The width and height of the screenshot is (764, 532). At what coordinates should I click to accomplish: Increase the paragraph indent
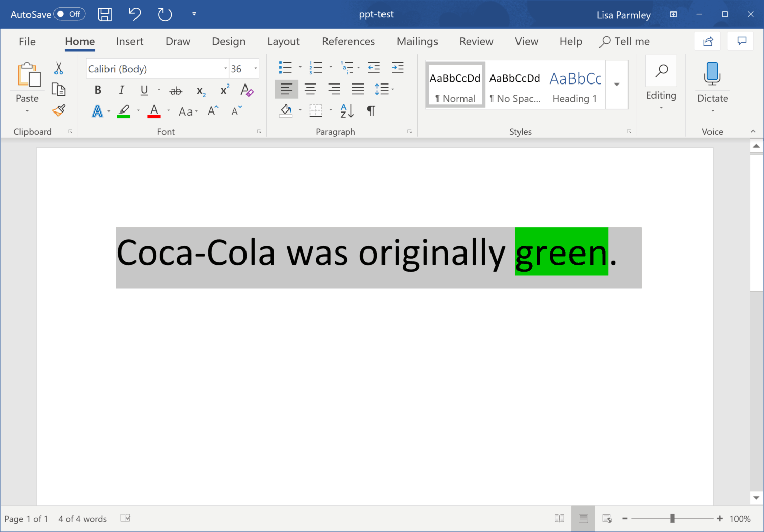point(397,67)
